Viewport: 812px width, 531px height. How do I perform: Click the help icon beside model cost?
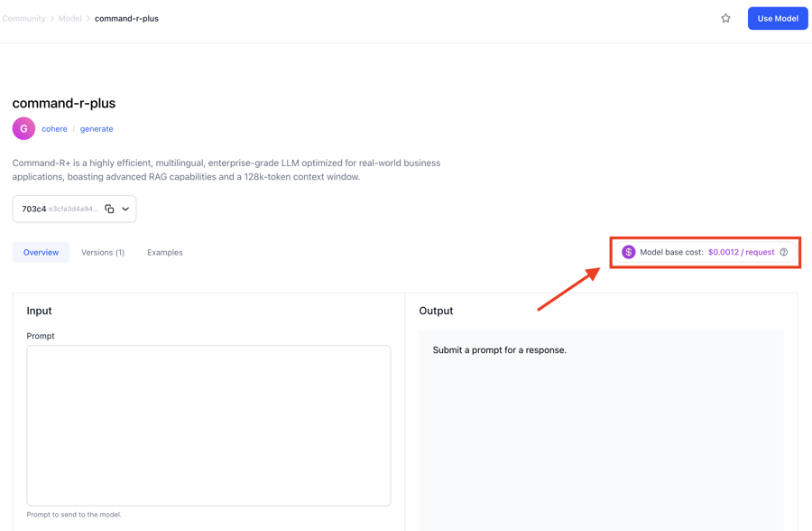point(784,252)
